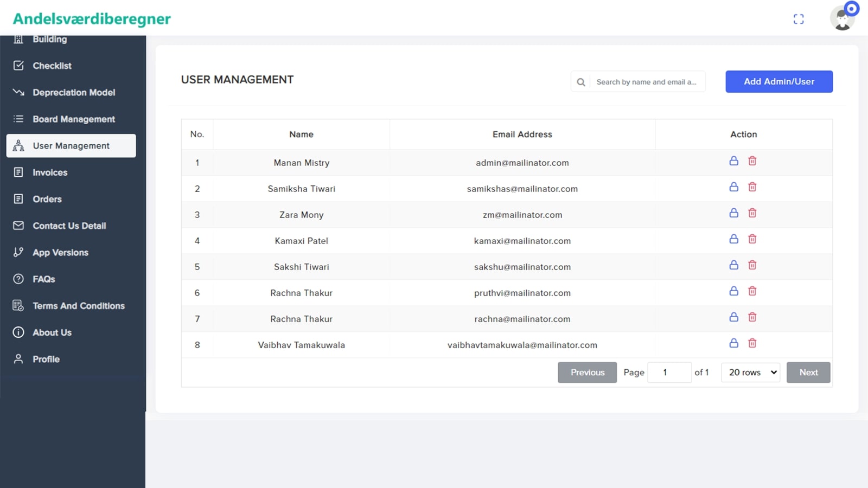Toggle fullscreen mode icon in header

tap(798, 19)
